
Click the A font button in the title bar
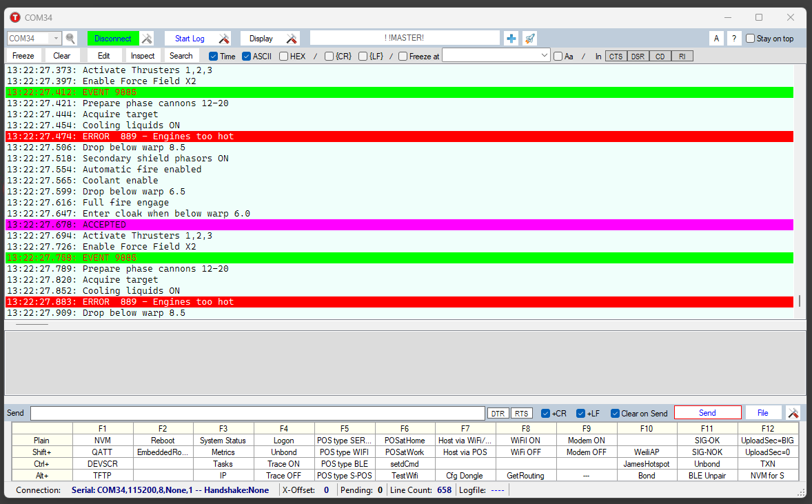pos(717,38)
